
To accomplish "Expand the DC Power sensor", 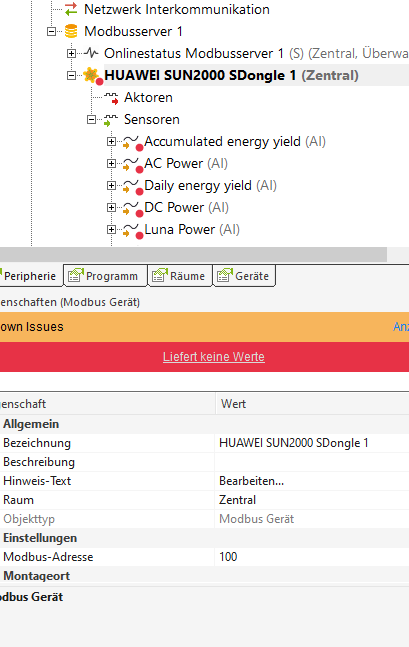I will tap(111, 207).
